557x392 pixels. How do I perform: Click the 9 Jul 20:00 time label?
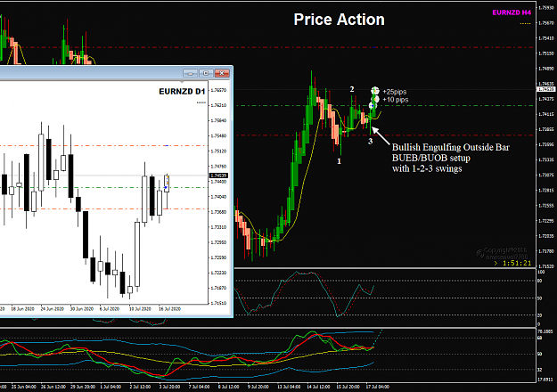(x=258, y=387)
